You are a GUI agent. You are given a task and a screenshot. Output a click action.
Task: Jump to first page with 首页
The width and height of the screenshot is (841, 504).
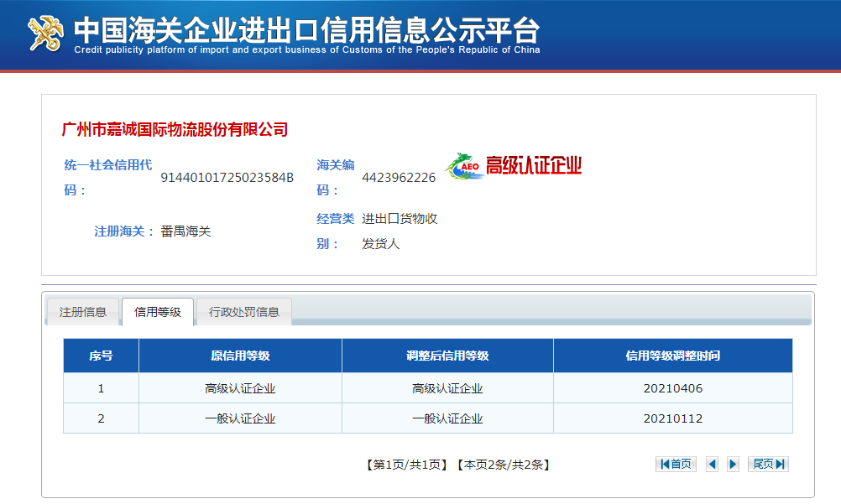(x=676, y=465)
